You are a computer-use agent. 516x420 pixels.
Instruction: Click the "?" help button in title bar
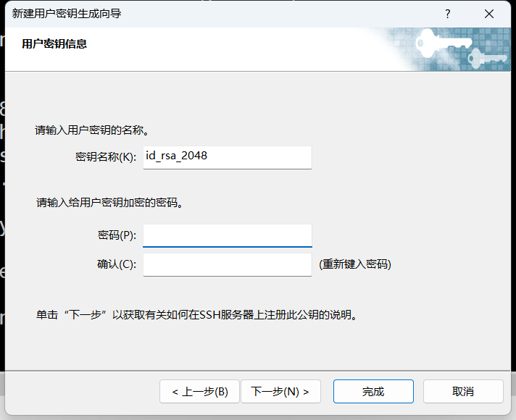(x=449, y=14)
